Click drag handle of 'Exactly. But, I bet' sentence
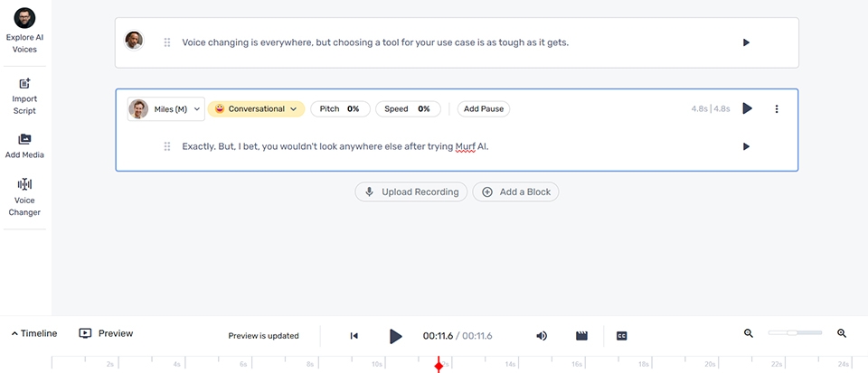The width and height of the screenshot is (868, 373). pos(167,146)
